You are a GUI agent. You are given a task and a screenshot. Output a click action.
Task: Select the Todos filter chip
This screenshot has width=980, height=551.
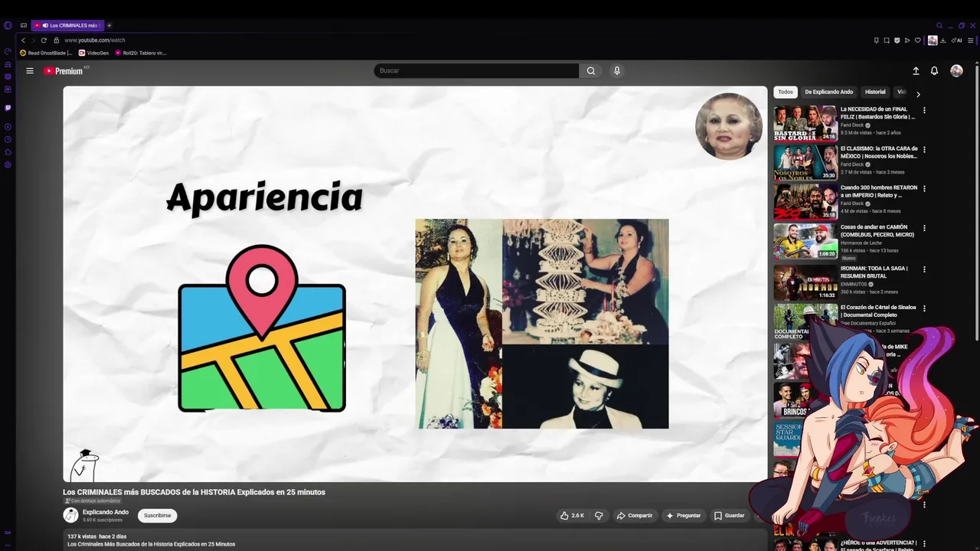786,92
